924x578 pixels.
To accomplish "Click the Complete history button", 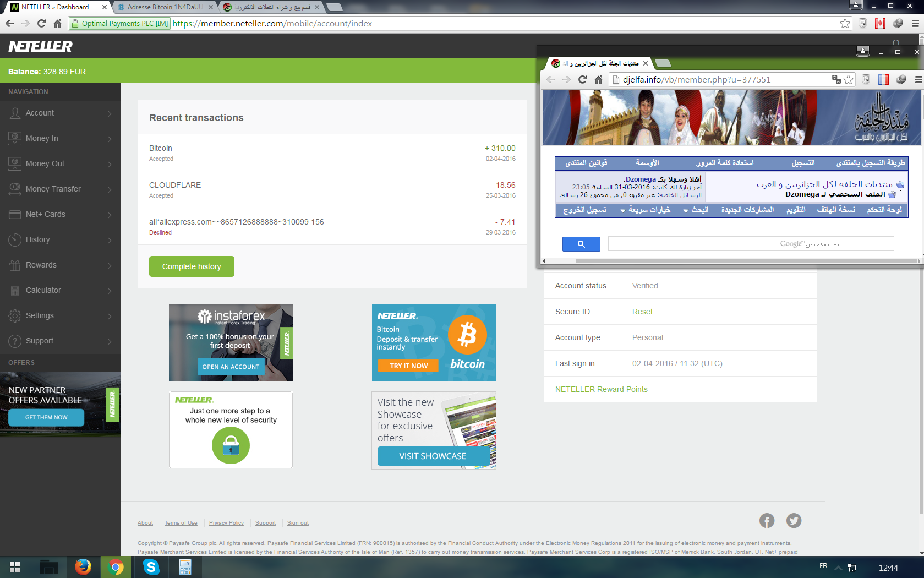I will (x=192, y=266).
